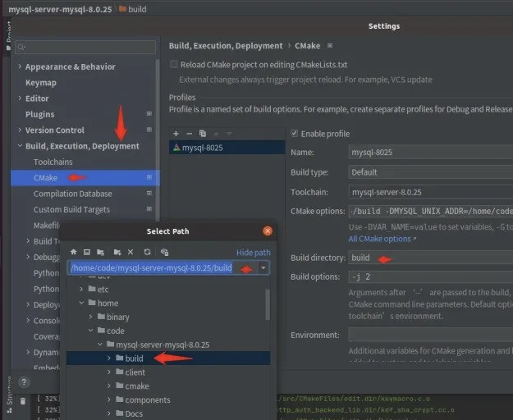The width and height of the screenshot is (513, 420).
Task: Click the Refresh icon in Select Path toolbar
Action: tap(147, 253)
